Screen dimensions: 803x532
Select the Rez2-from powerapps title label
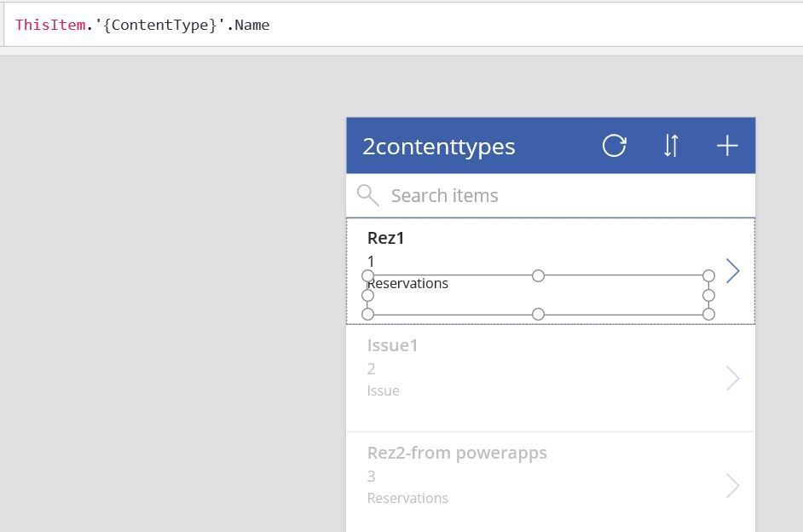pos(457,454)
